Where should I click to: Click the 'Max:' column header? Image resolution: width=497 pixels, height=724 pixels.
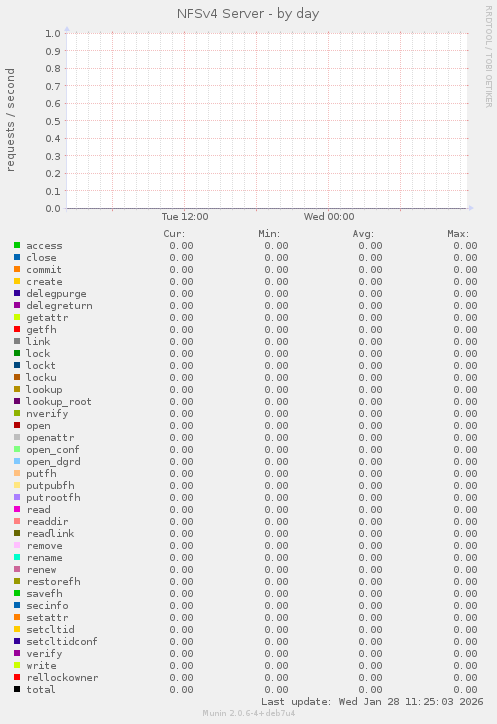[458, 234]
